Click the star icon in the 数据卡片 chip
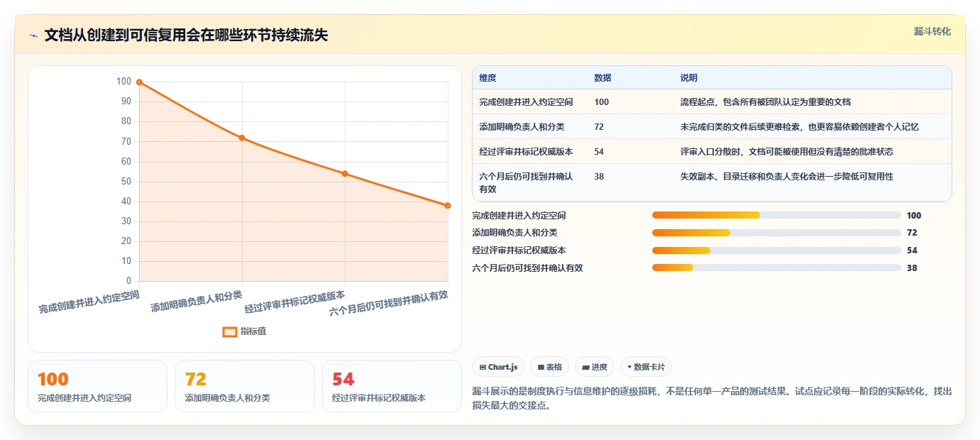980x440 pixels. [629, 367]
